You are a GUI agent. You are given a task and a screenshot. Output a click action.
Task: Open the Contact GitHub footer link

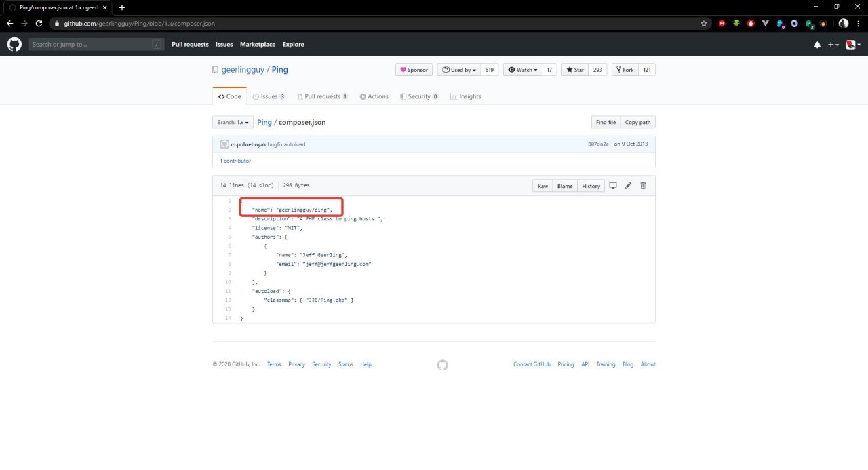pos(532,364)
